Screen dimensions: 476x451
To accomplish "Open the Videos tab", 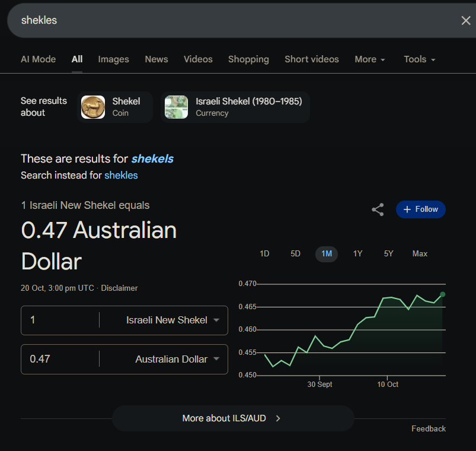I will [198, 59].
